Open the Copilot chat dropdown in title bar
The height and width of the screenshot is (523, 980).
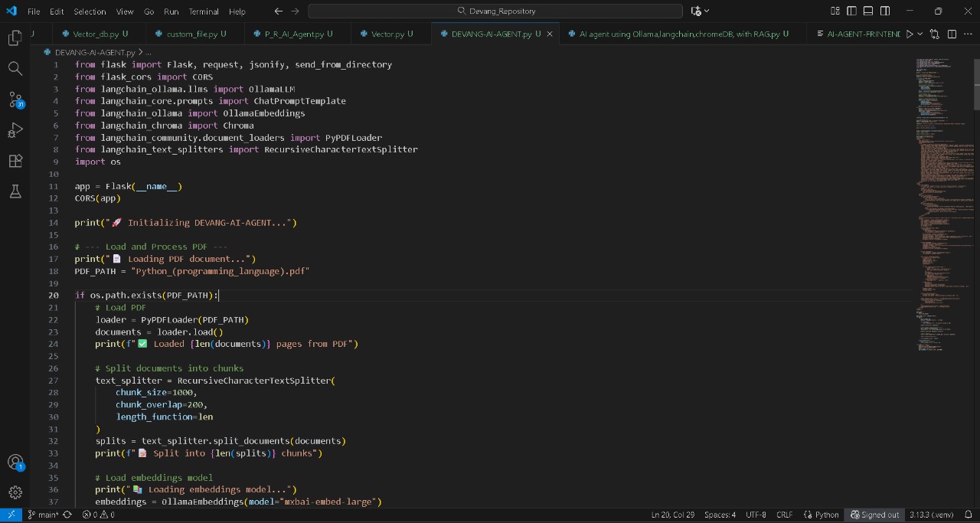point(700,11)
